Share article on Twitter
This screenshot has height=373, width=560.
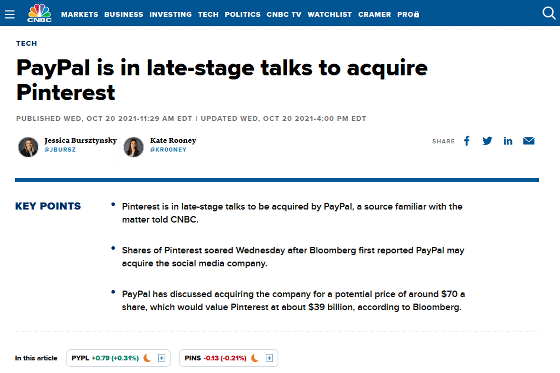click(x=487, y=141)
